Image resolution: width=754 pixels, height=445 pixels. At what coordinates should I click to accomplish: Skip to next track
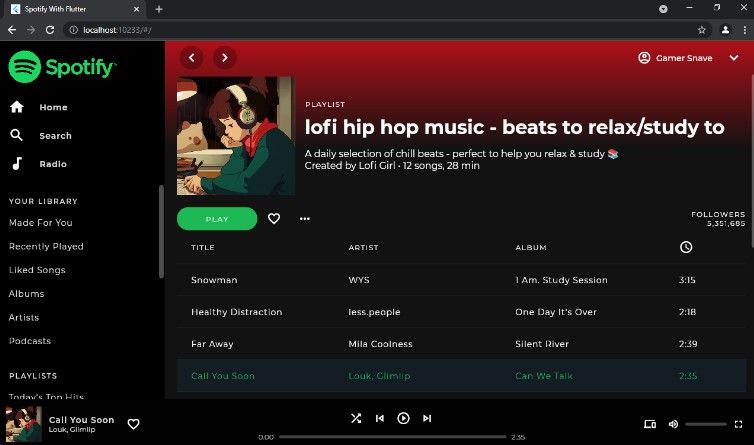point(427,418)
